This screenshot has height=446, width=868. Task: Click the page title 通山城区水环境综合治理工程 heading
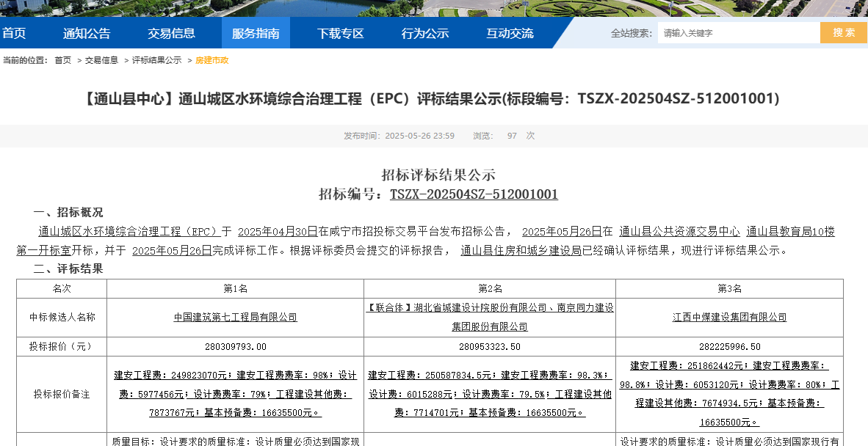pyautogui.click(x=431, y=98)
